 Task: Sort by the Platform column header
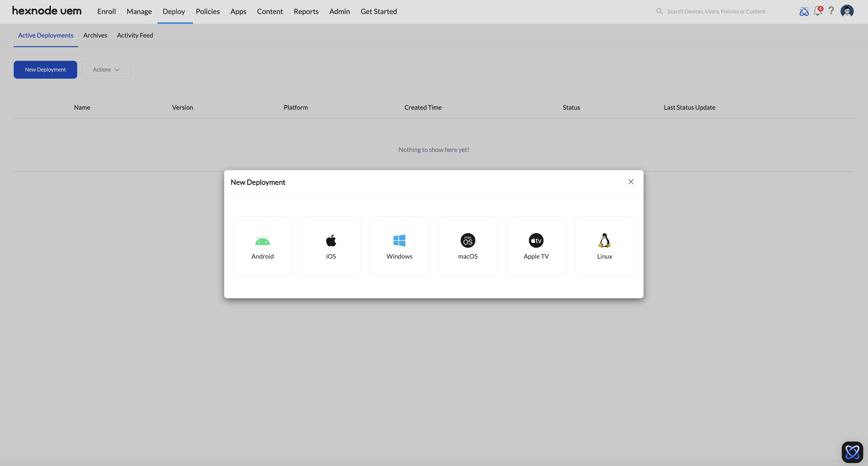point(295,107)
